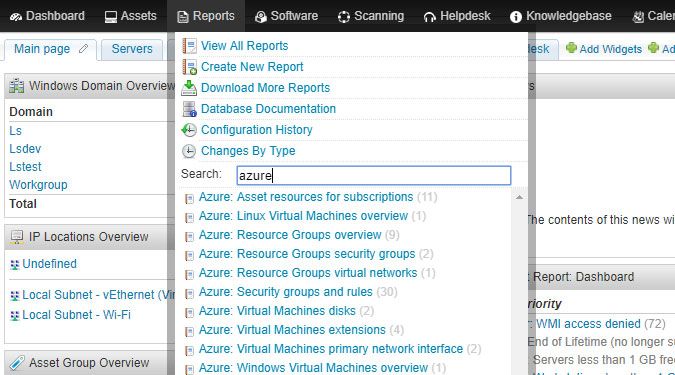Open WMI access denied report link
Viewport: 675px width, 375px height.
pyautogui.click(x=588, y=324)
